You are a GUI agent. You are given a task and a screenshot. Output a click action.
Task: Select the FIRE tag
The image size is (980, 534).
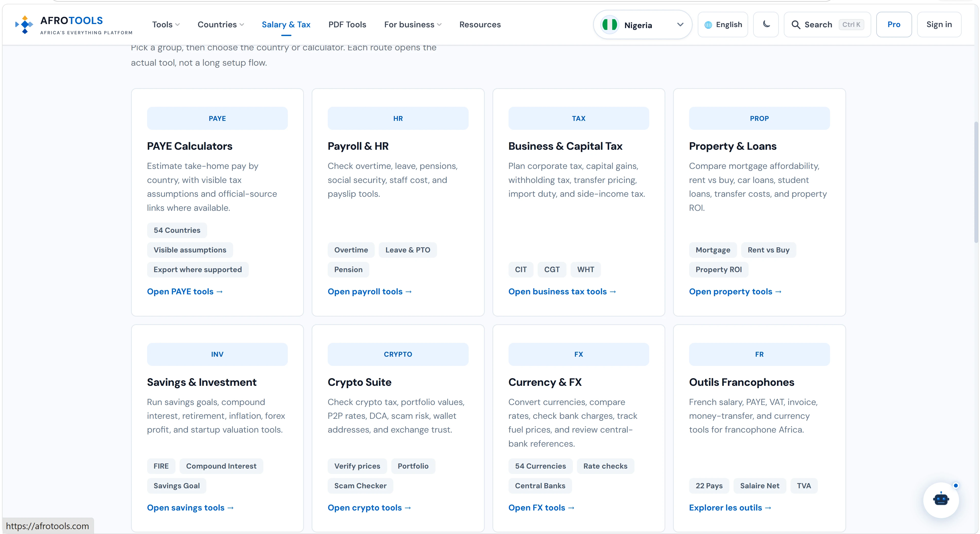pos(161,466)
